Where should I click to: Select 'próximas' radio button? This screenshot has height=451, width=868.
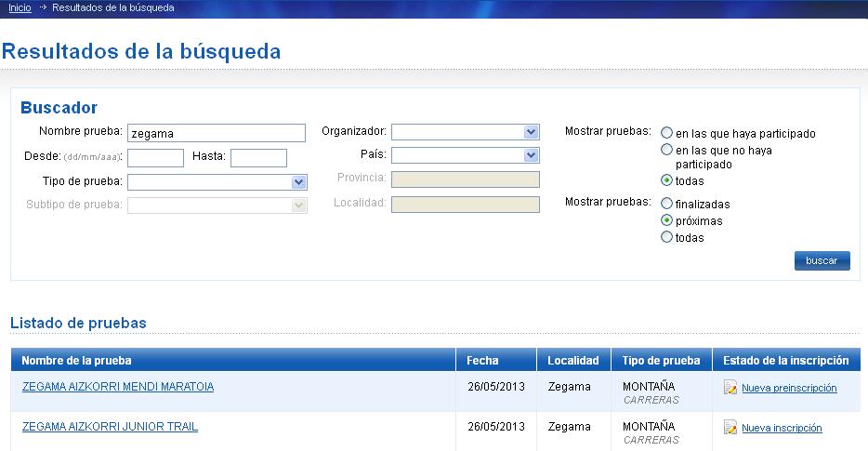(x=666, y=220)
